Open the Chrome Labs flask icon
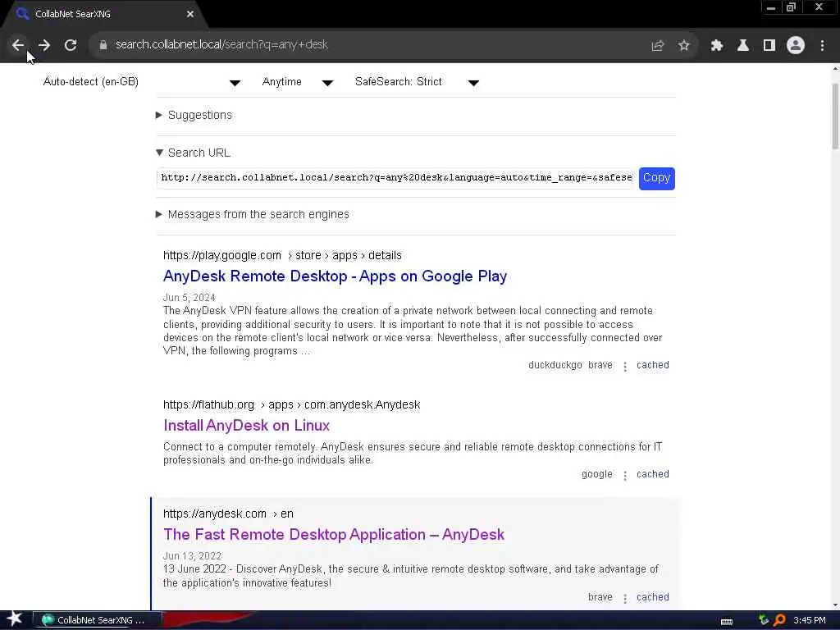This screenshot has height=630, width=840. coord(742,46)
